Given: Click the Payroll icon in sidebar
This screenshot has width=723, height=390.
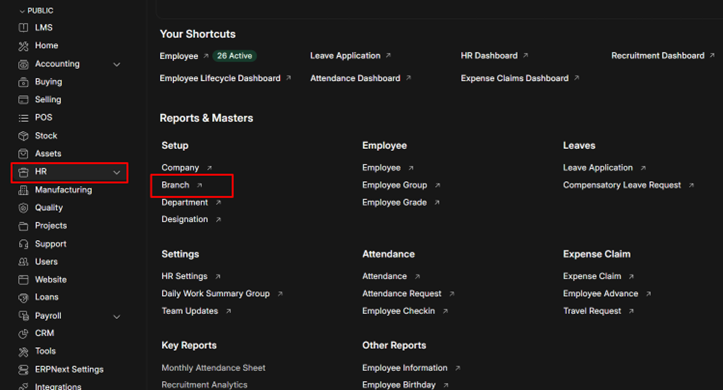Looking at the screenshot, I should (x=23, y=316).
